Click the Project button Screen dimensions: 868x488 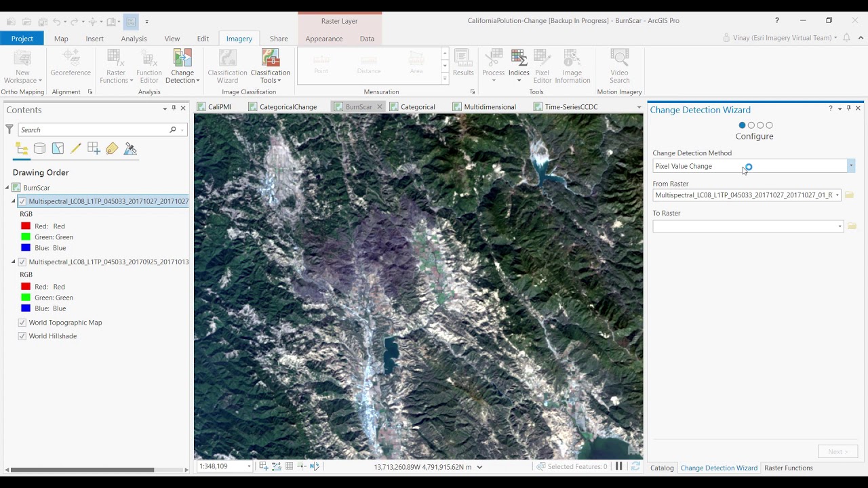tap(22, 39)
